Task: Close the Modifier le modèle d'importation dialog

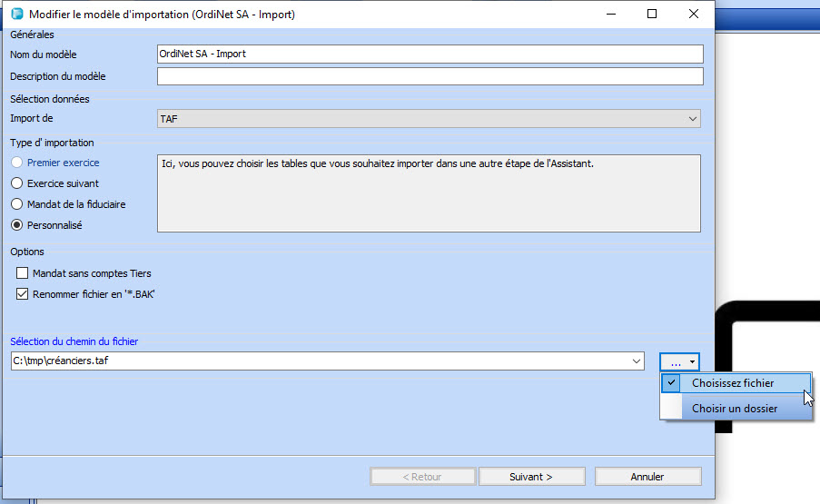Action: click(694, 15)
